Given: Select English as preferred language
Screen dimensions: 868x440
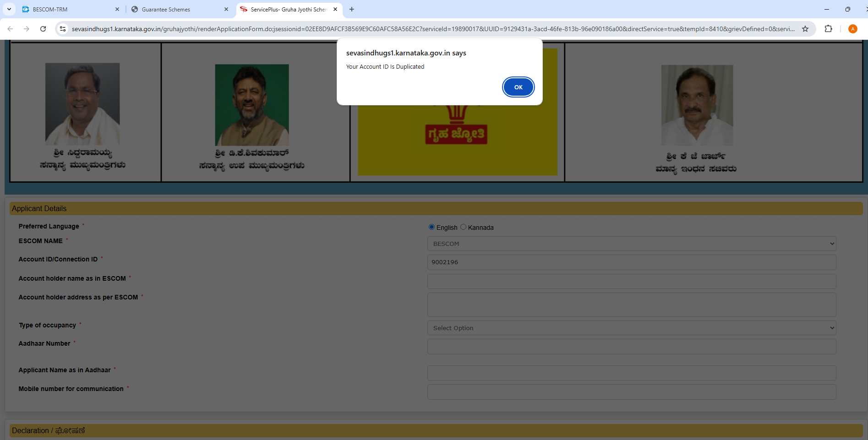Looking at the screenshot, I should 431,227.
